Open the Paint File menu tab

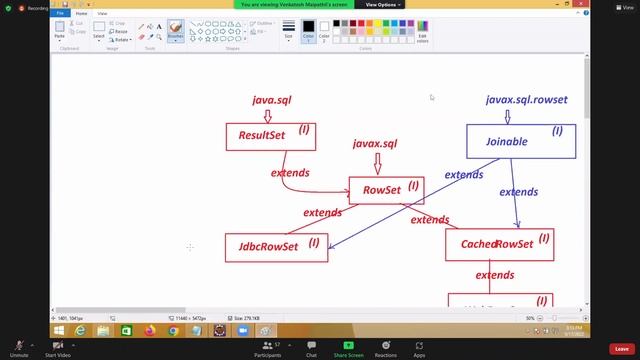pyautogui.click(x=60, y=13)
